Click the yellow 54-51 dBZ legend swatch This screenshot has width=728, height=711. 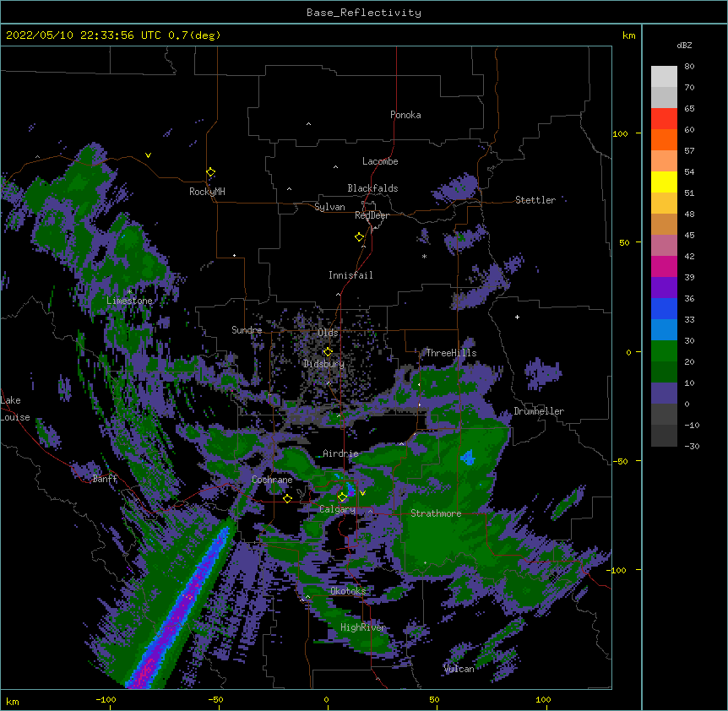click(x=664, y=182)
